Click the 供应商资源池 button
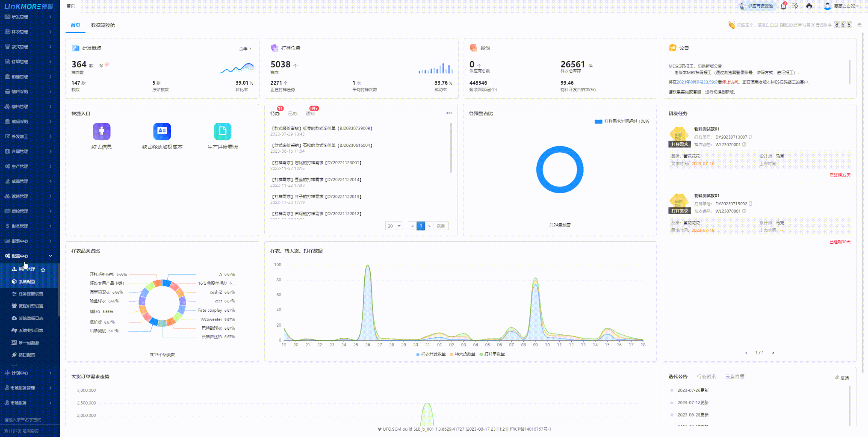Viewport: 868px width, 437px height. tap(757, 6)
